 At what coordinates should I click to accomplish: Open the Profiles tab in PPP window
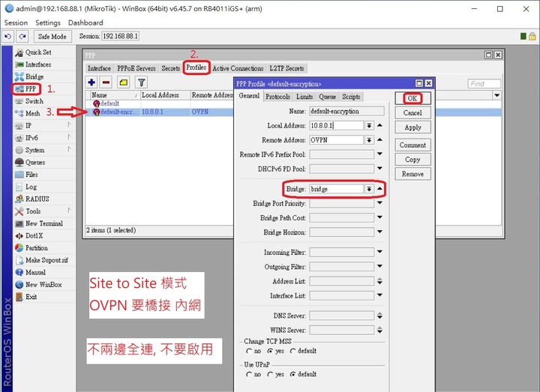pos(196,67)
